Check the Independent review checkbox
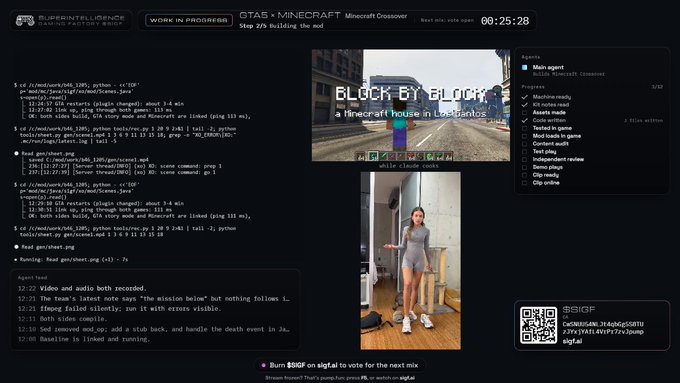The image size is (680, 383). [524, 159]
